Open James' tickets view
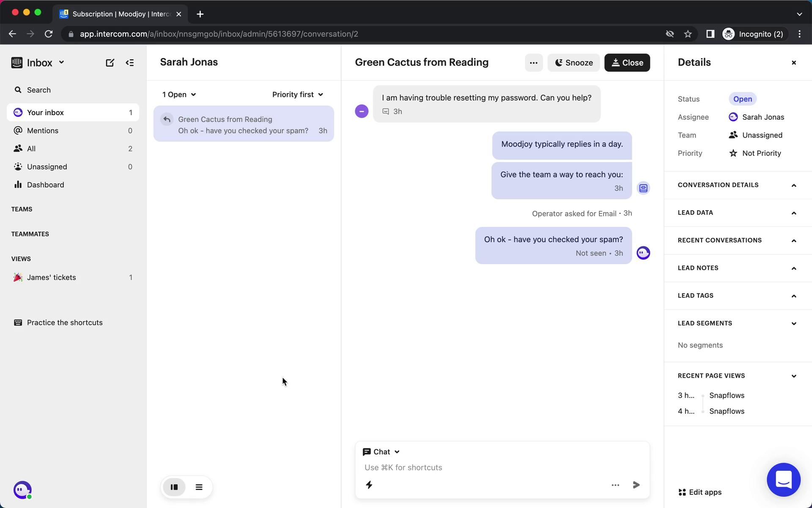 tap(51, 277)
